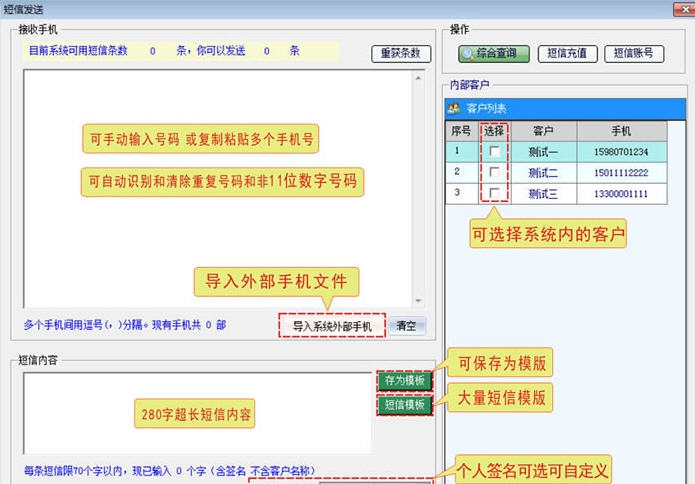Click the phone numbers scrollbar down arrow

pyautogui.click(x=418, y=301)
